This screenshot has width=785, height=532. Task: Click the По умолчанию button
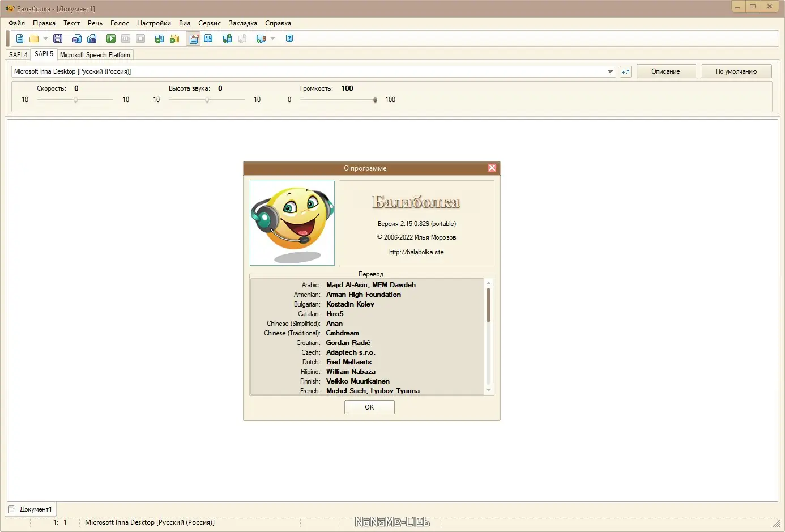[x=736, y=71]
